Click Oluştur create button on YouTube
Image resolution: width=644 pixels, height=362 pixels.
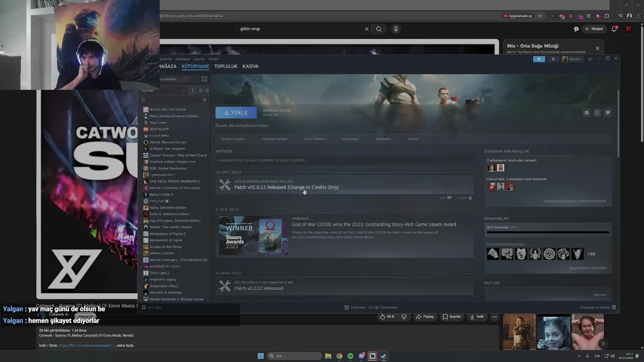594,29
